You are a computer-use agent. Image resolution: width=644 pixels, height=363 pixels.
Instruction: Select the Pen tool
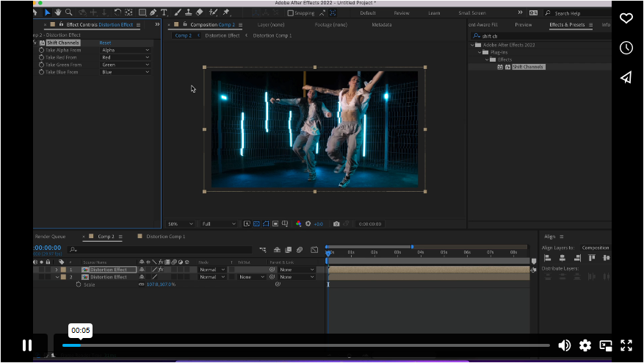(x=153, y=12)
